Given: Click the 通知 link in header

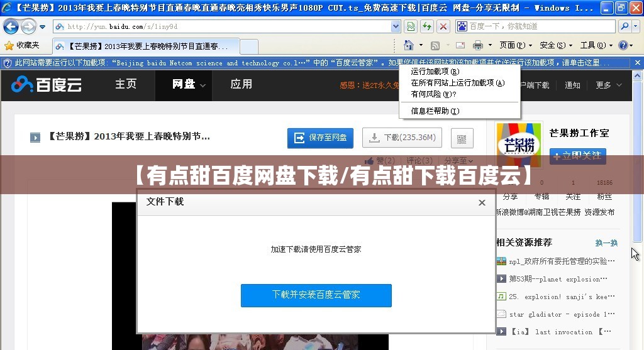Looking at the screenshot, I should pyautogui.click(x=572, y=85).
